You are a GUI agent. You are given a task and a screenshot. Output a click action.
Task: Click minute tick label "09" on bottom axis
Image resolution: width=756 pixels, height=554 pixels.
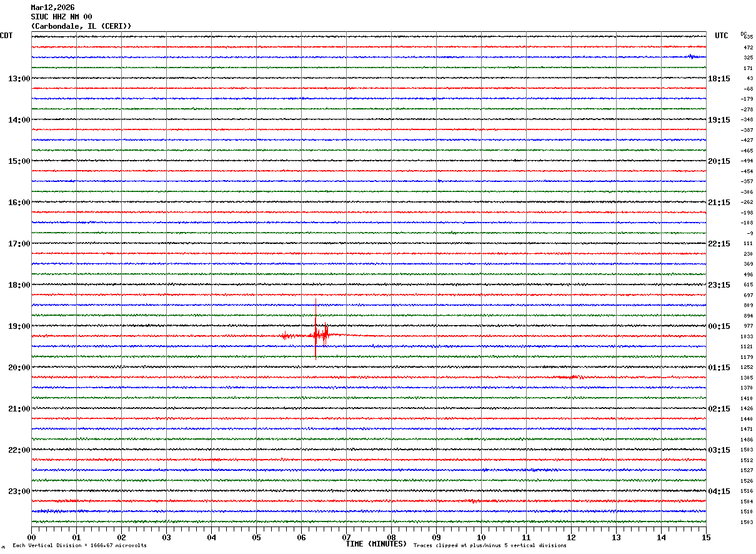(436, 537)
